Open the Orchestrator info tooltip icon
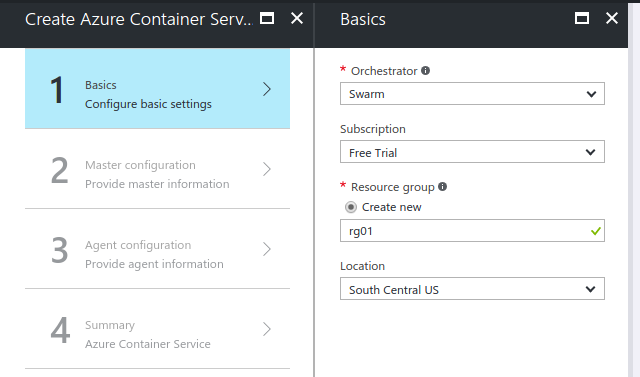Image resolution: width=640 pixels, height=377 pixels. (x=425, y=71)
